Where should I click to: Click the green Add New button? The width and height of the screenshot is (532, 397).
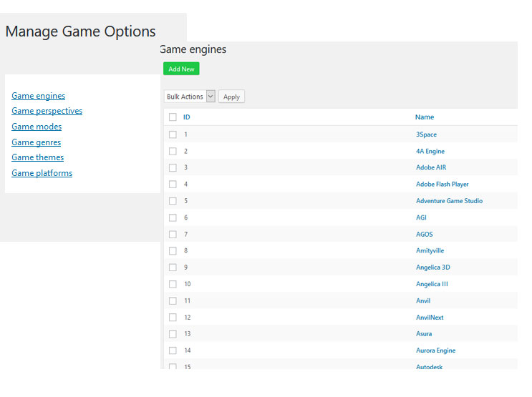tap(181, 69)
